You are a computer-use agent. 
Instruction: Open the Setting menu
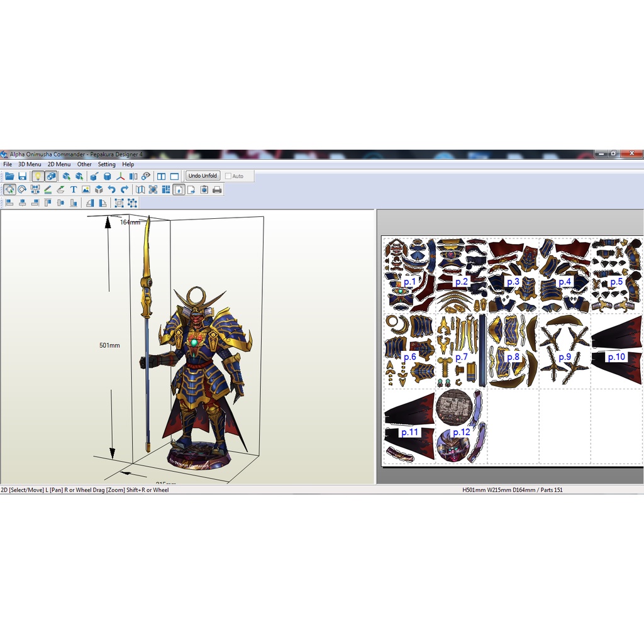pyautogui.click(x=106, y=164)
